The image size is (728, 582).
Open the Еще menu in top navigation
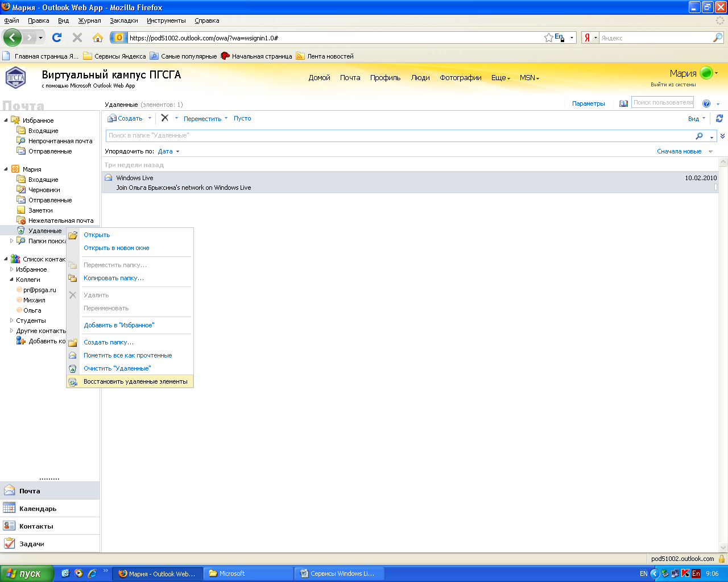(x=500, y=78)
